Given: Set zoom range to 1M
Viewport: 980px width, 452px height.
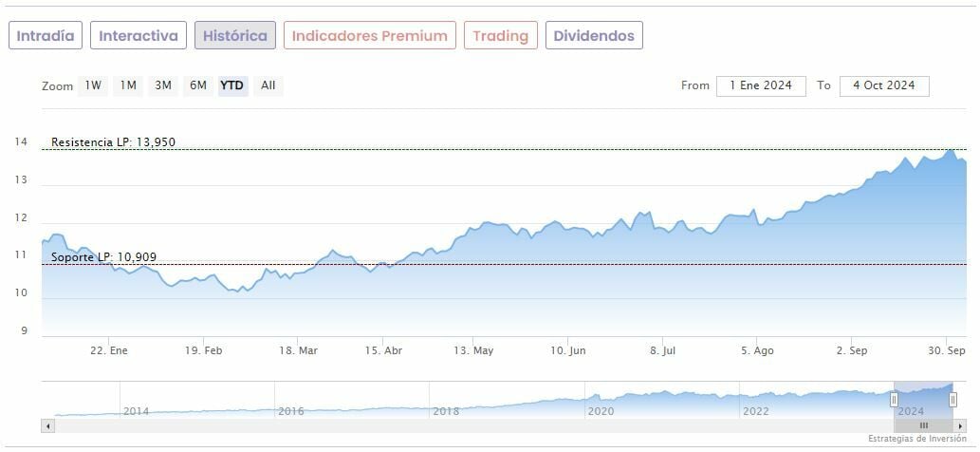Looking at the screenshot, I should pyautogui.click(x=128, y=85).
